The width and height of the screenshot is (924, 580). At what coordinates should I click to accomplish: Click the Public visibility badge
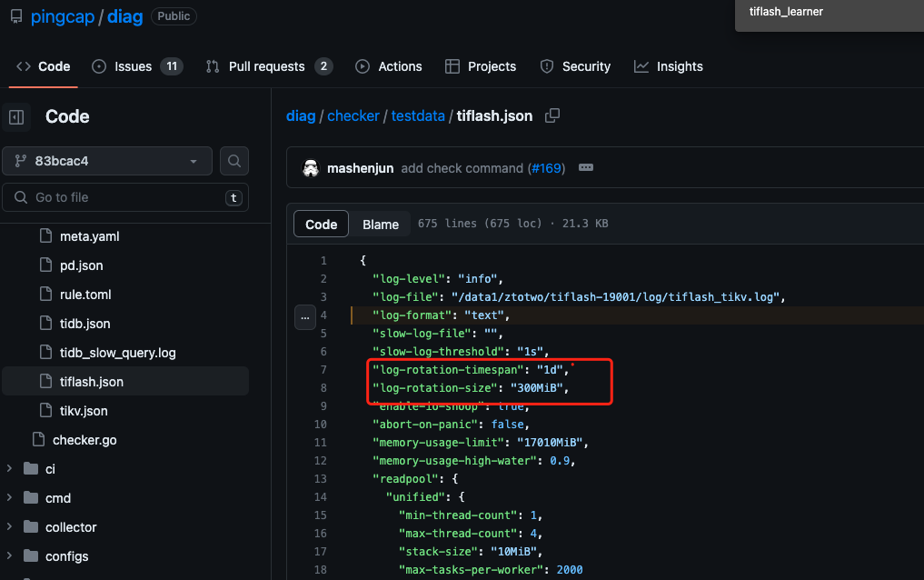point(174,16)
